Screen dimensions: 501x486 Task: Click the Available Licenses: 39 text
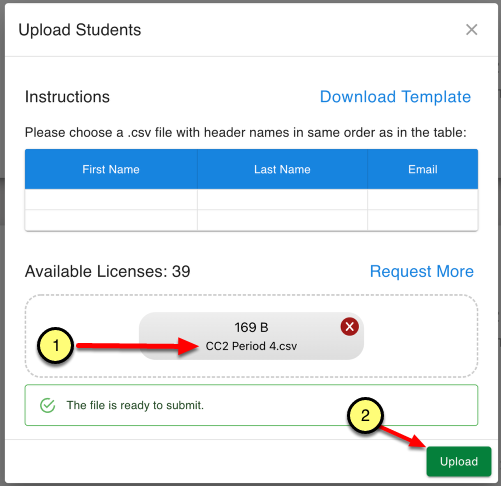click(108, 271)
